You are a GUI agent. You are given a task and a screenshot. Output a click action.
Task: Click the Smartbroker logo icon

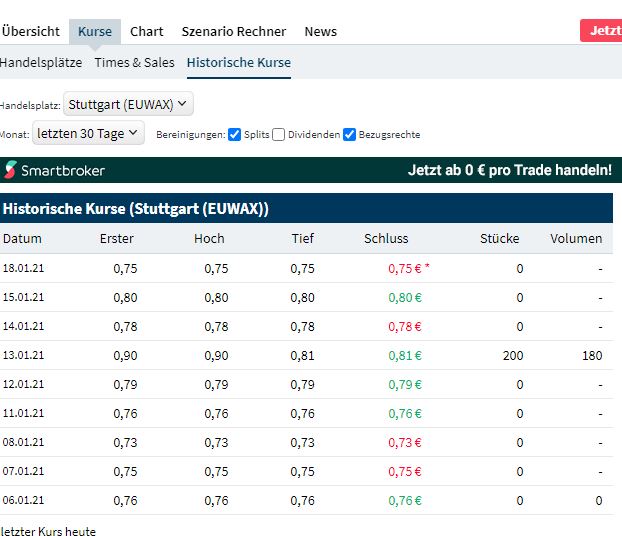pos(11,170)
